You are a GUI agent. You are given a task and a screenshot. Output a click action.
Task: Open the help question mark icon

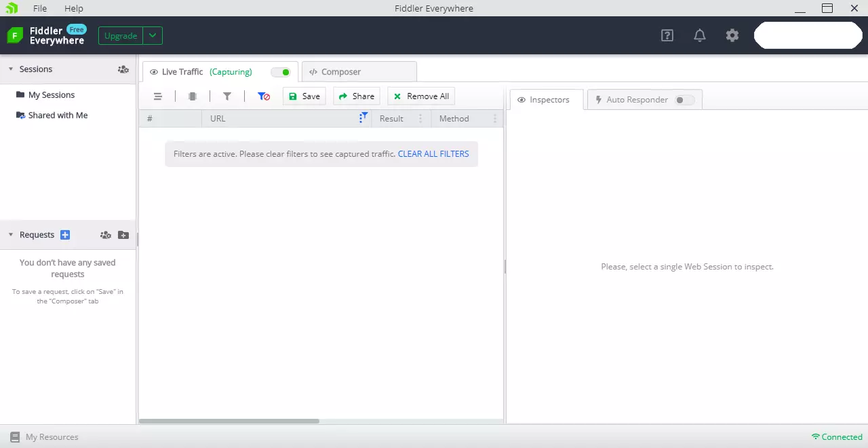[x=667, y=35]
